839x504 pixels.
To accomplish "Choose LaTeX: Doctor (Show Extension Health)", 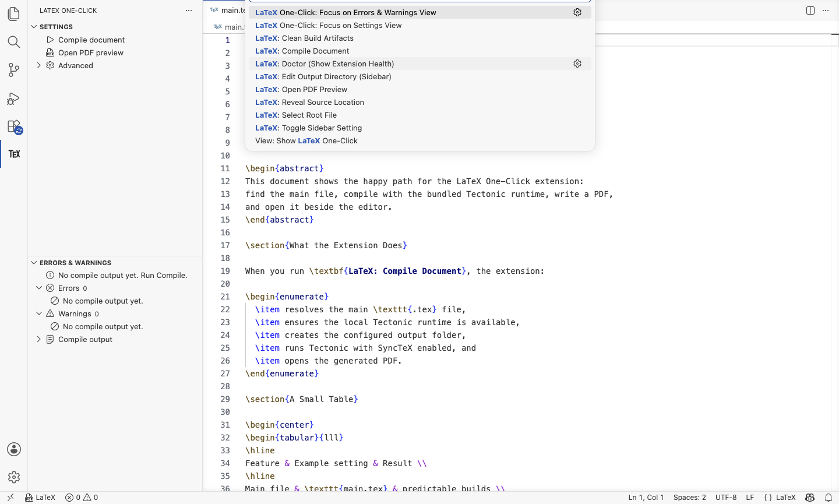I will click(x=420, y=64).
